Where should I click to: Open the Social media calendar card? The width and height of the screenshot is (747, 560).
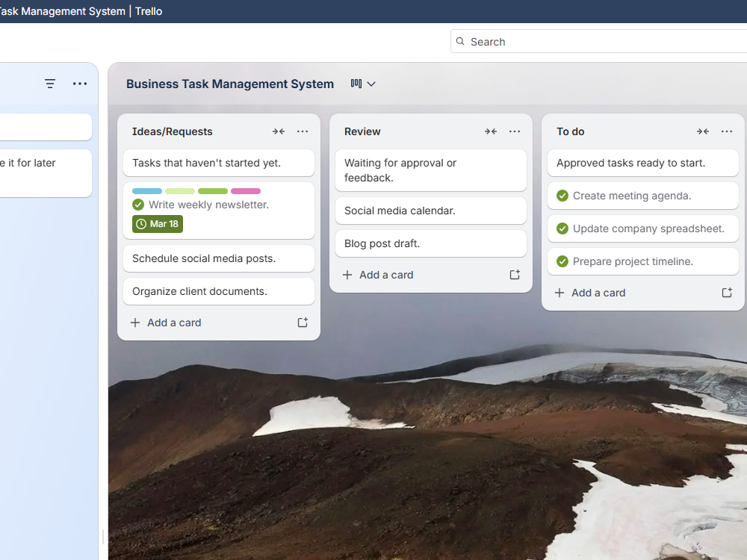pyautogui.click(x=431, y=211)
